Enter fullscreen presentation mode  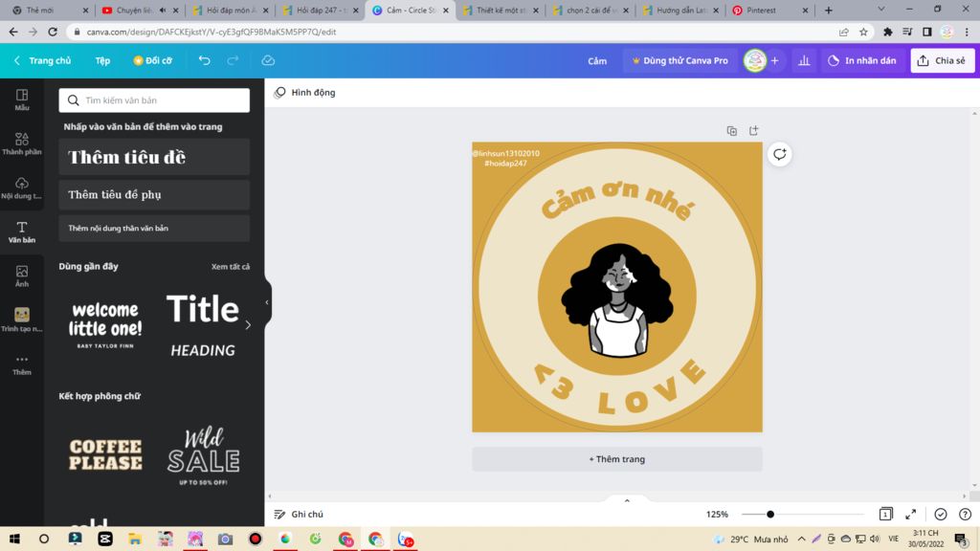tap(911, 514)
